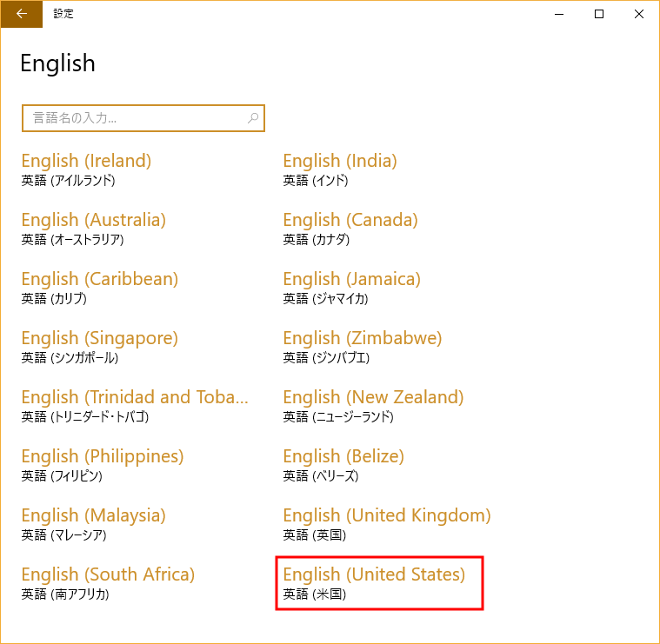This screenshot has height=644, width=660.
Task: Choose English (New Zealand)
Action: [x=373, y=406]
